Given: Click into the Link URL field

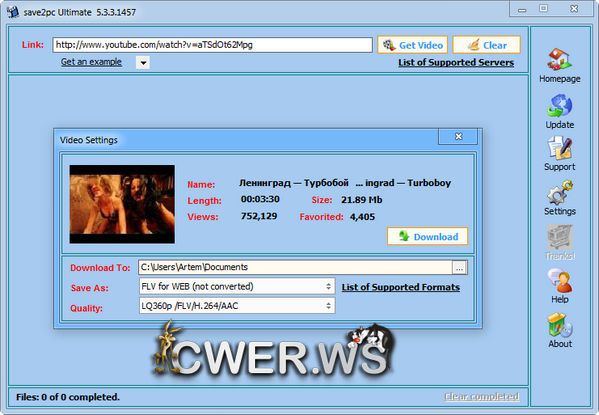Looking at the screenshot, I should click(212, 45).
